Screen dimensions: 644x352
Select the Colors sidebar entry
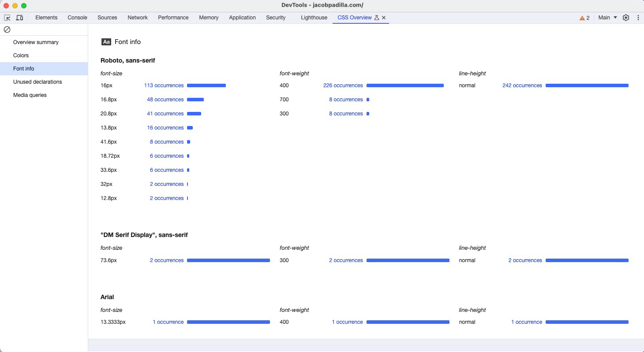click(x=21, y=55)
